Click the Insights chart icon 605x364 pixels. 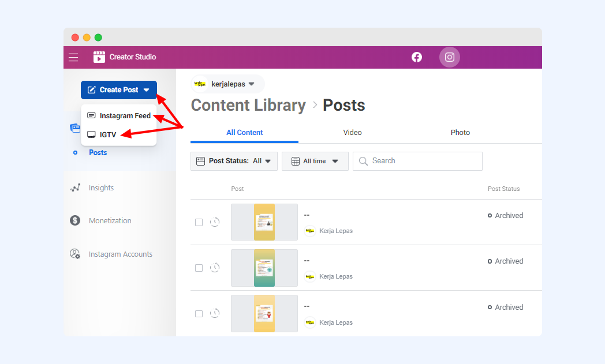tap(75, 188)
